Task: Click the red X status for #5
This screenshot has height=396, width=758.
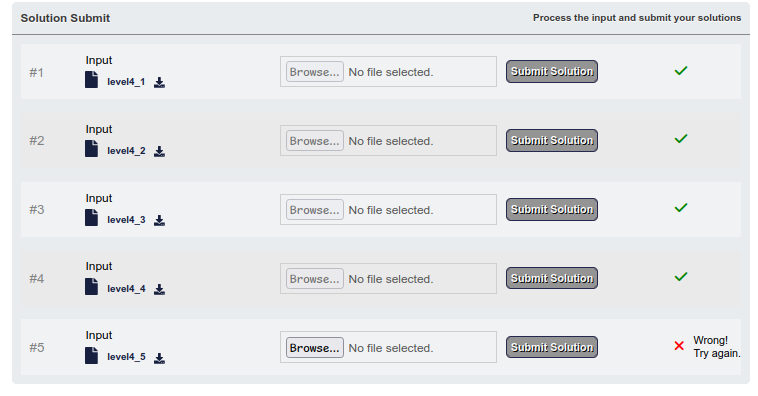Action: click(x=679, y=346)
